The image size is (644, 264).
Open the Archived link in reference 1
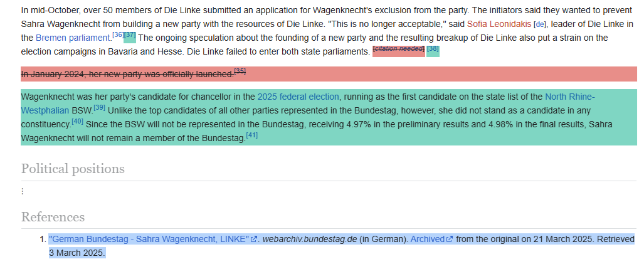point(428,239)
